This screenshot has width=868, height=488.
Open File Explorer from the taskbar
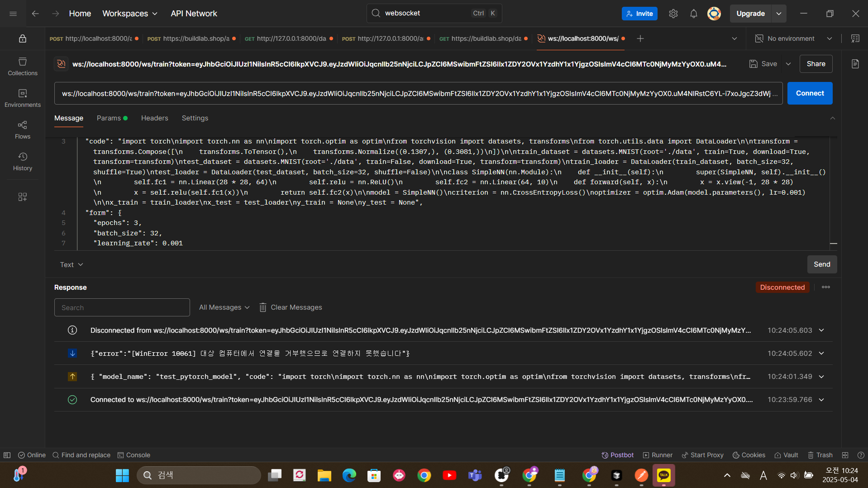tap(324, 475)
